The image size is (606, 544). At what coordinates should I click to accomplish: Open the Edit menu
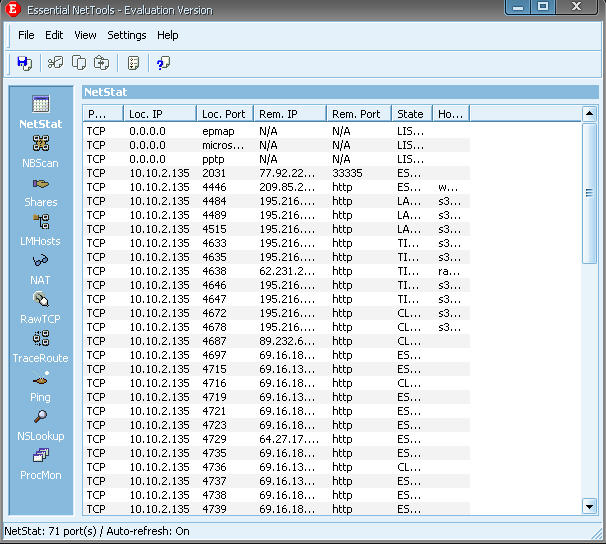(x=54, y=35)
